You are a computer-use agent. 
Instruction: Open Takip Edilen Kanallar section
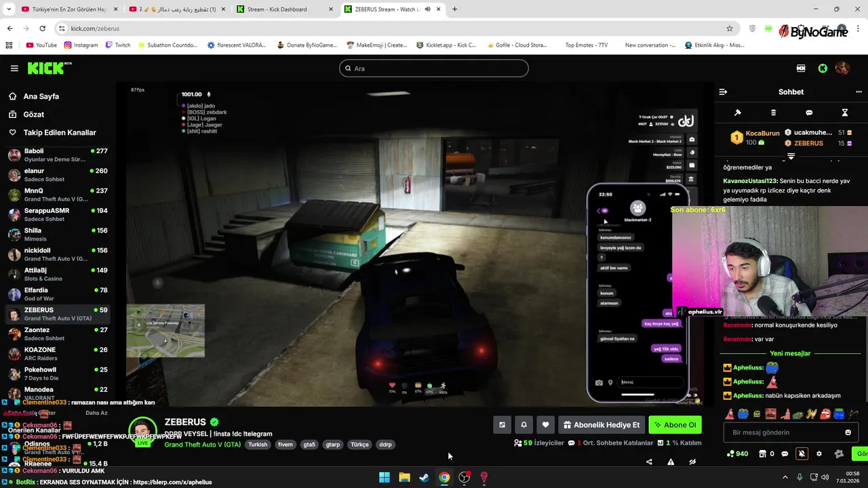60,133
